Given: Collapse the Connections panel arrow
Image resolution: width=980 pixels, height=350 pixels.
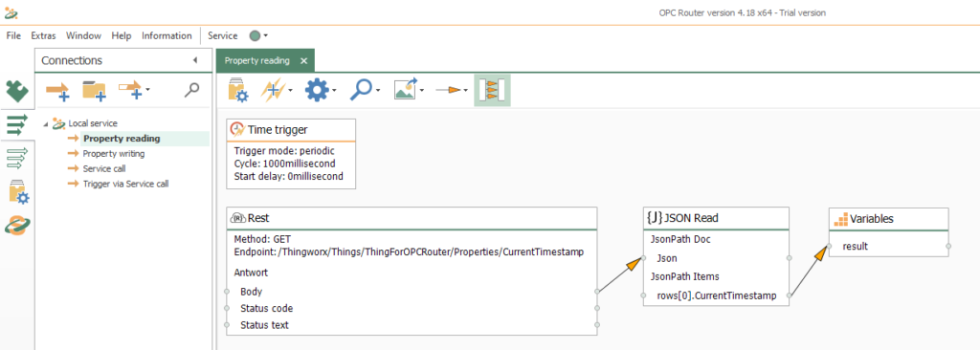Looking at the screenshot, I should coord(195,60).
